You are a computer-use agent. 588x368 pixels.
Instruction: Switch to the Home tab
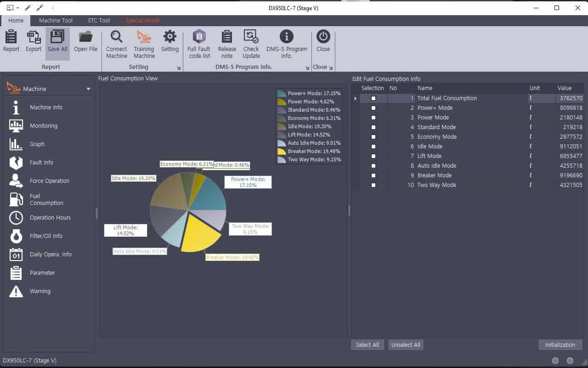tap(16, 21)
